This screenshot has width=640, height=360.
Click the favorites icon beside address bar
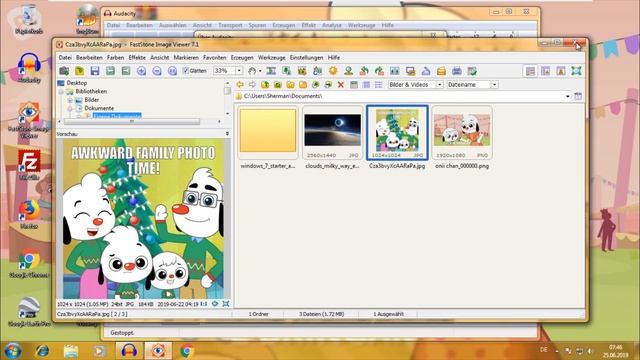[x=578, y=96]
